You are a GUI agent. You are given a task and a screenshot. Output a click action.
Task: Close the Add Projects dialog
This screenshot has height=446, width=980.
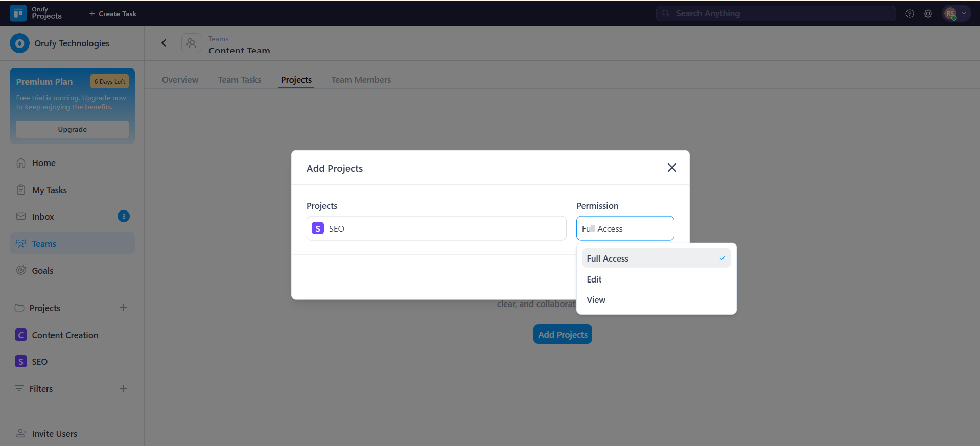671,168
